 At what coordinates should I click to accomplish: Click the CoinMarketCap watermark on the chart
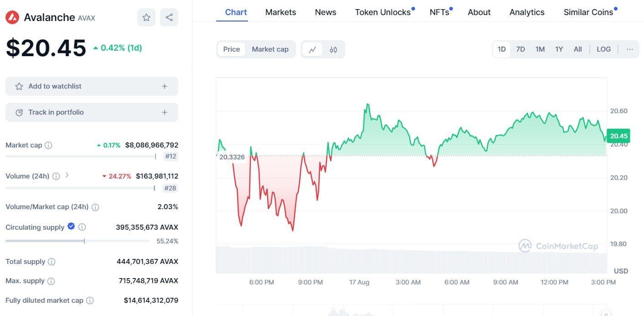558,246
